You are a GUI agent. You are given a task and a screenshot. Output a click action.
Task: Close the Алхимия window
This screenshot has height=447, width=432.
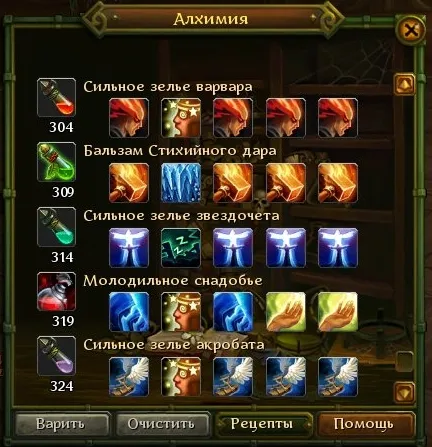click(x=411, y=31)
